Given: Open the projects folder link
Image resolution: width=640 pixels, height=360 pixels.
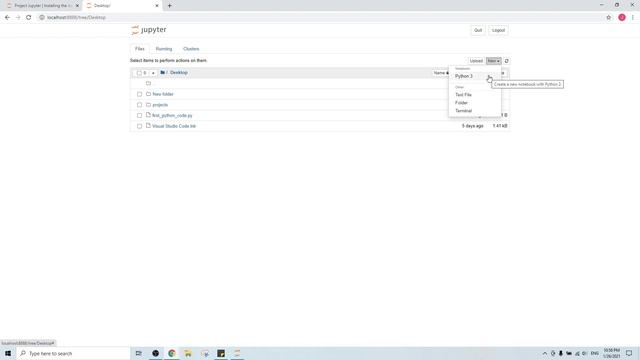Looking at the screenshot, I should pos(160,105).
